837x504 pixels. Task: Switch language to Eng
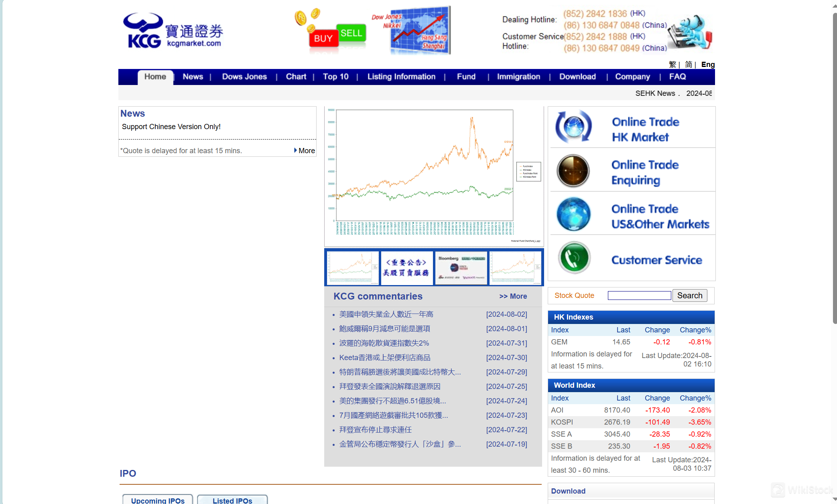(x=708, y=65)
